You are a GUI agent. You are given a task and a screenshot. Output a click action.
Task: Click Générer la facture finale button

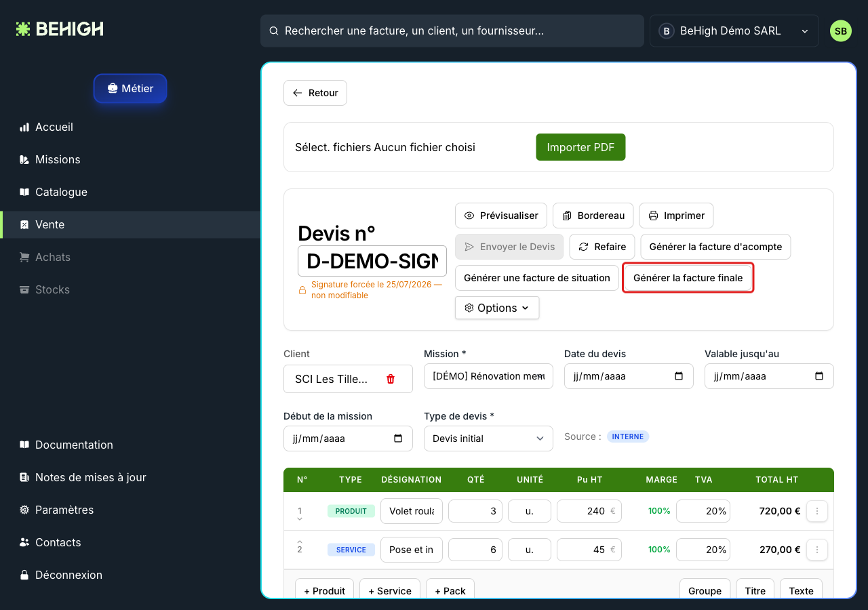click(688, 278)
